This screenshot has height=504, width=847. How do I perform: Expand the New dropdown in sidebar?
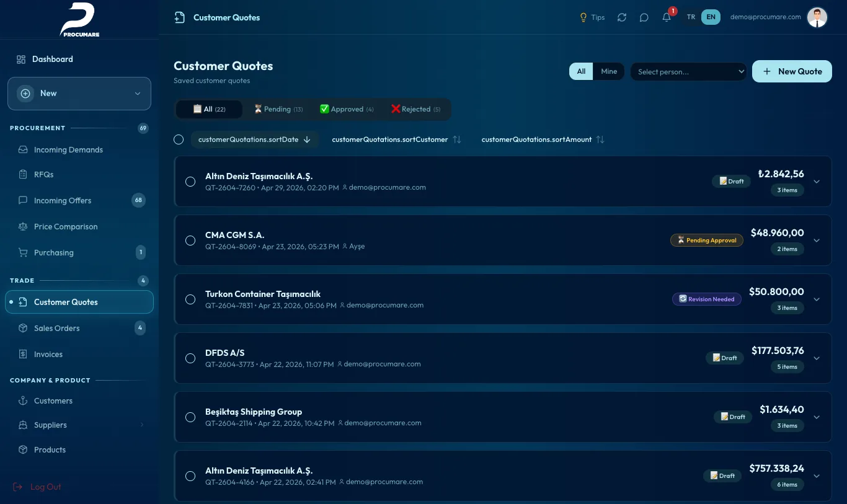click(138, 94)
